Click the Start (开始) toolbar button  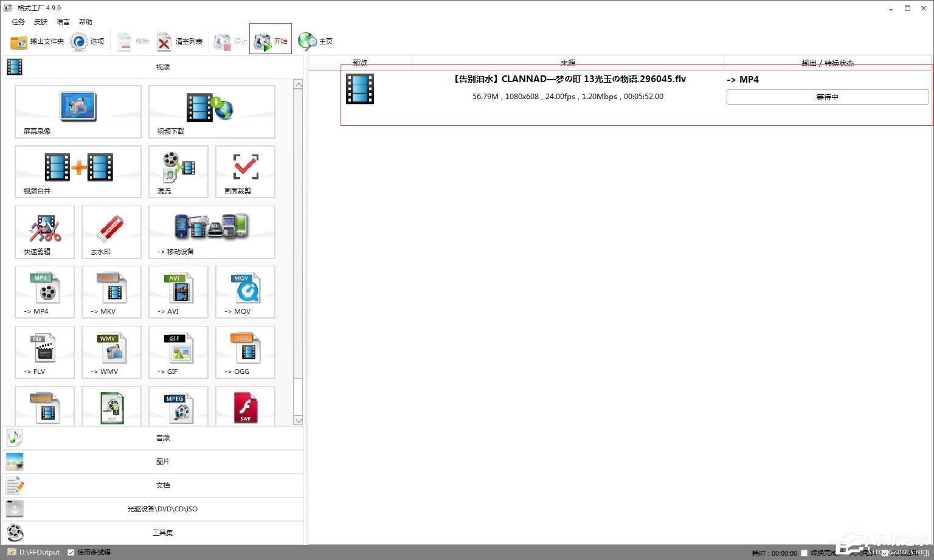tap(271, 41)
